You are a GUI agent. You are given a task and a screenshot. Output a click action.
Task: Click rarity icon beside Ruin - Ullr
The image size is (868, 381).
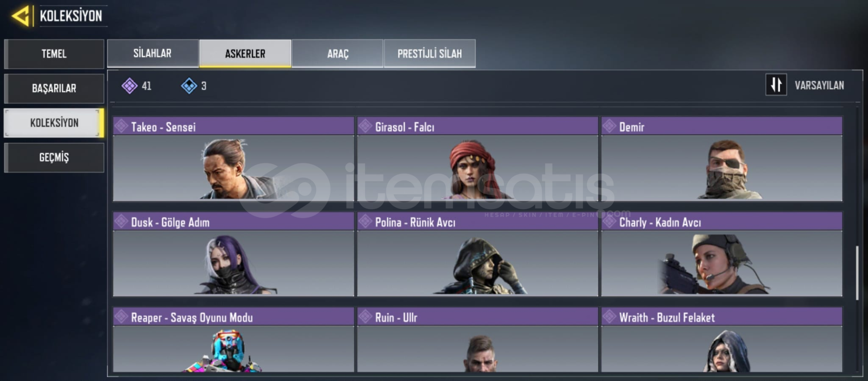tap(365, 317)
